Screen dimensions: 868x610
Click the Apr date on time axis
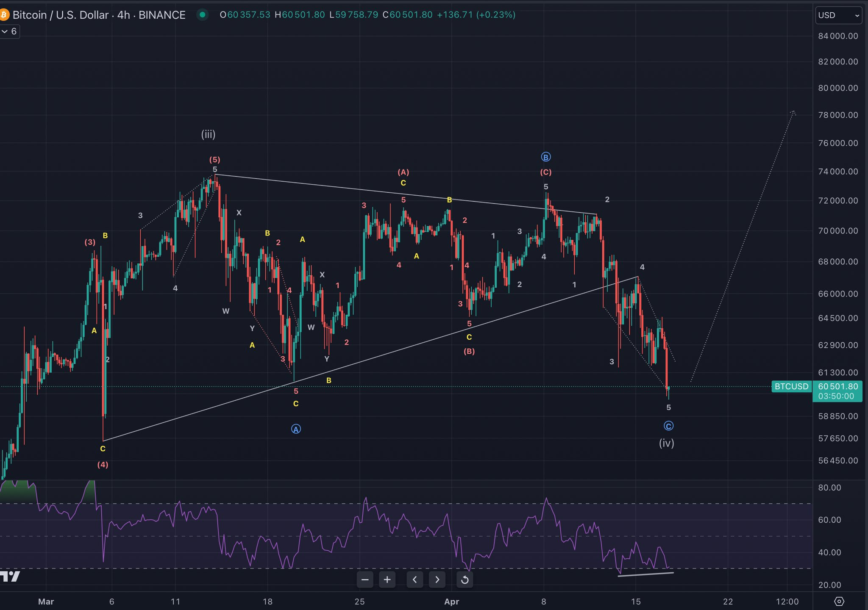tap(452, 602)
